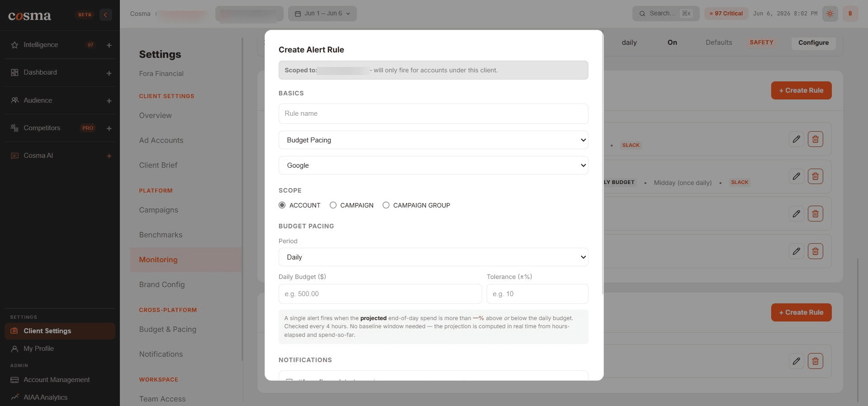Add new item next to Intelligence
The width and height of the screenshot is (868, 406).
[x=109, y=45]
